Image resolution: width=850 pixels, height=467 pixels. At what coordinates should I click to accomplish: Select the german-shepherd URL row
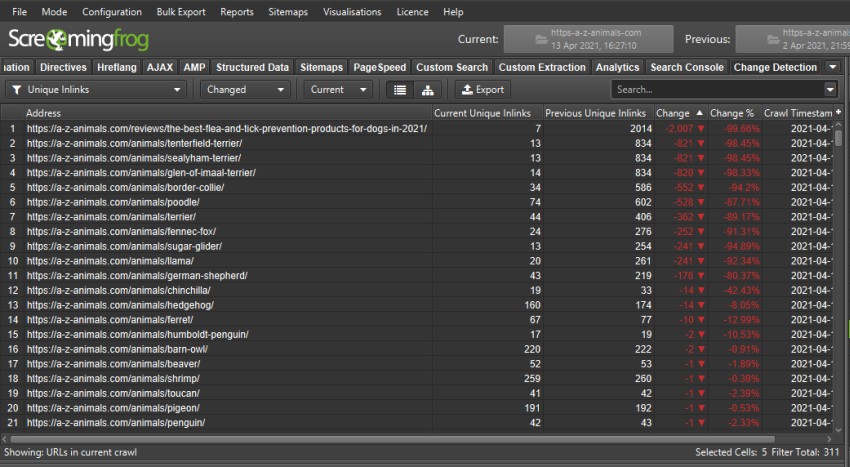click(417, 276)
